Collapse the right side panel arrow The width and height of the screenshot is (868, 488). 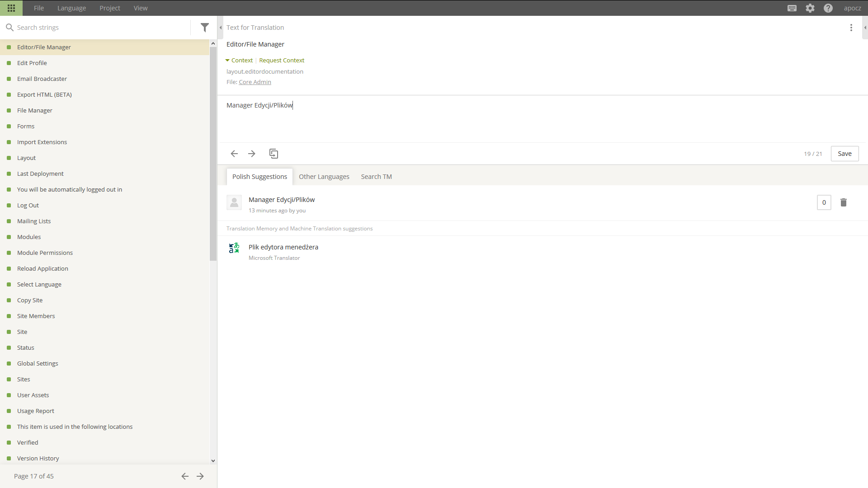coord(865,28)
